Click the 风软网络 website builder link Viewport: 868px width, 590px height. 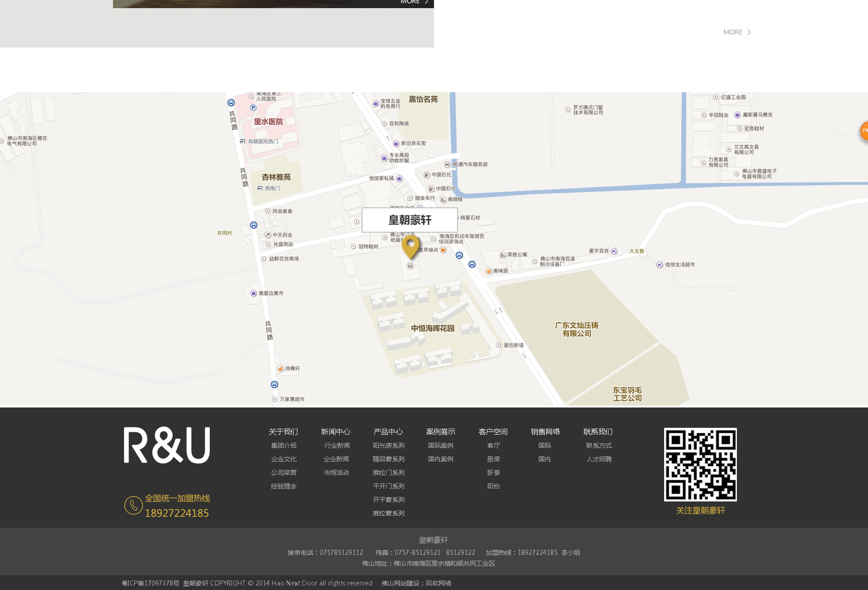pyautogui.click(x=438, y=583)
